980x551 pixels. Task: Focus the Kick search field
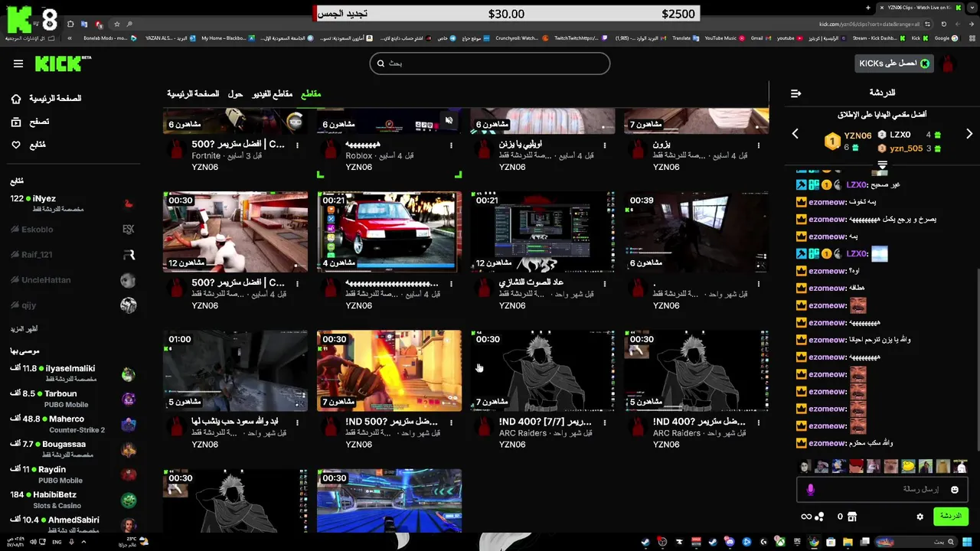[490, 64]
